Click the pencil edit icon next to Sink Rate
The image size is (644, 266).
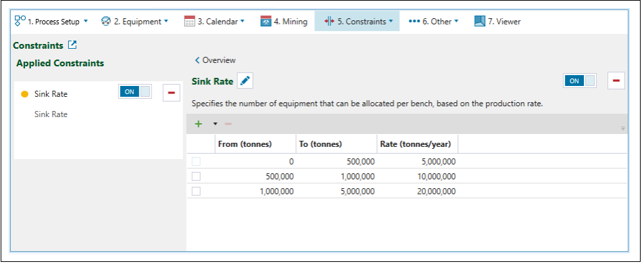245,81
